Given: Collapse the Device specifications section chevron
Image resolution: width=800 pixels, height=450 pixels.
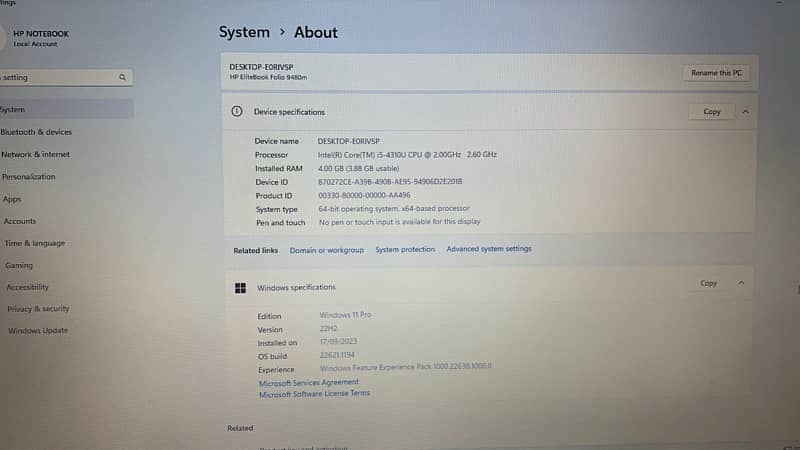Looking at the screenshot, I should pyautogui.click(x=745, y=112).
